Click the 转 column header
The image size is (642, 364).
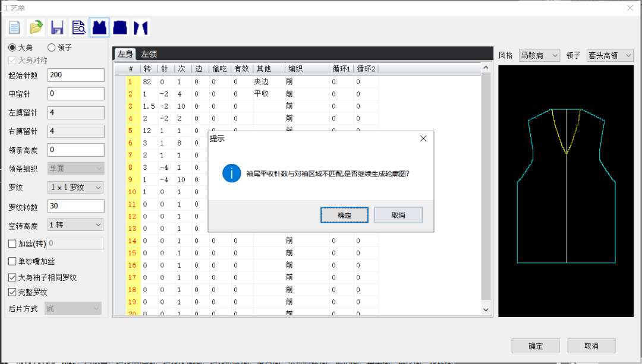pyautogui.click(x=149, y=69)
